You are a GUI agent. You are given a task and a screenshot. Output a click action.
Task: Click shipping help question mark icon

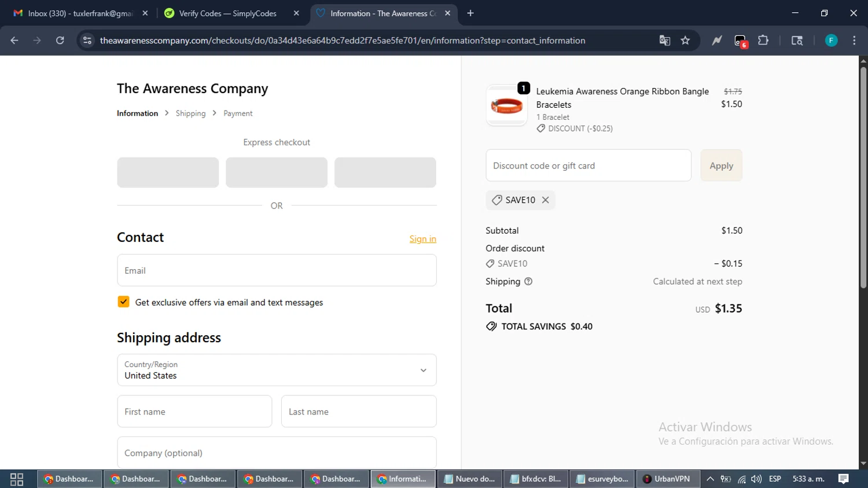[528, 281]
